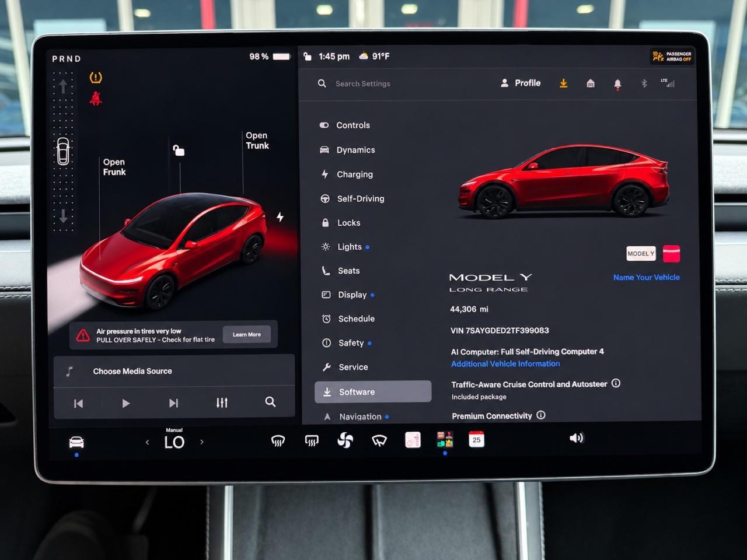Tap the Open Trunk label
This screenshot has height=560, width=747.
click(257, 141)
